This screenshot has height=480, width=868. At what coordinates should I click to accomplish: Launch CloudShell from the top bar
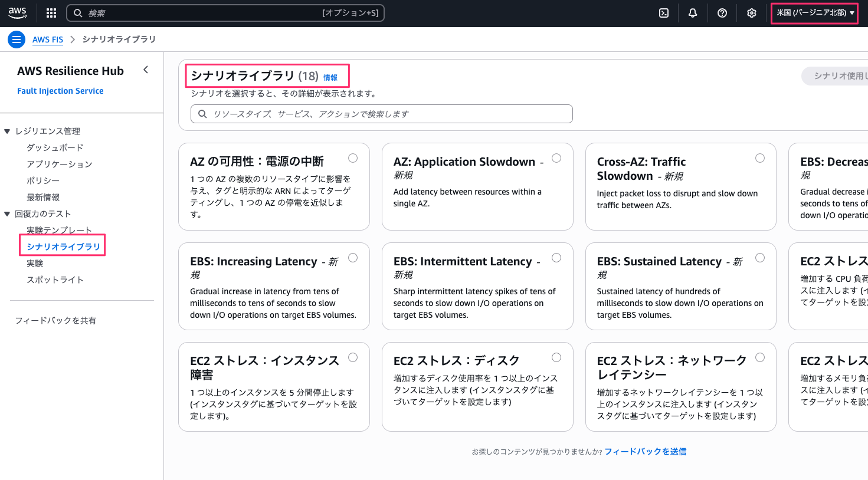coord(664,13)
